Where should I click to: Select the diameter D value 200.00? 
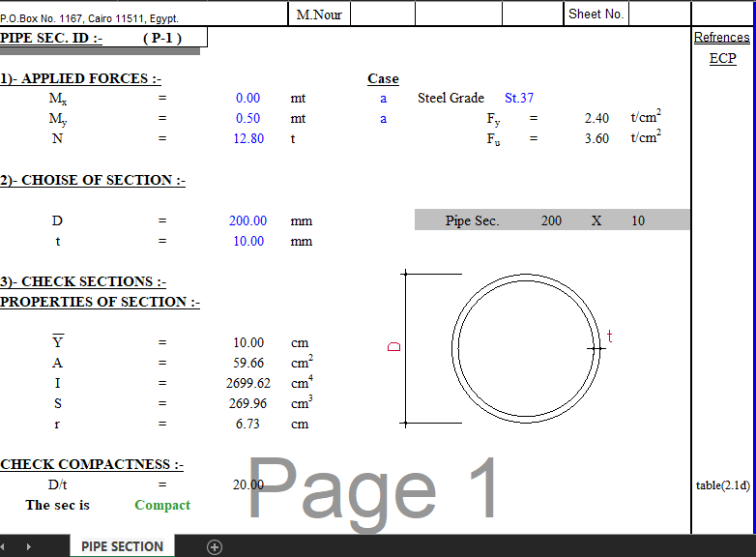[247, 220]
